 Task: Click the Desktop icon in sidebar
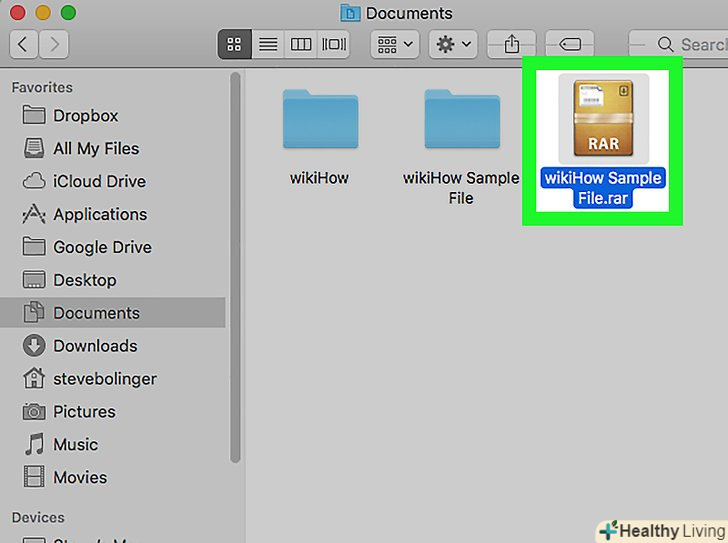tap(34, 280)
